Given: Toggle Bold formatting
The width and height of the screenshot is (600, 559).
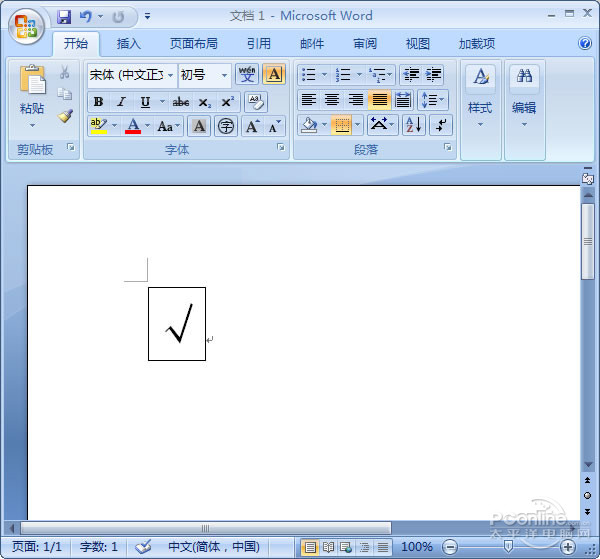Looking at the screenshot, I should 98,102.
